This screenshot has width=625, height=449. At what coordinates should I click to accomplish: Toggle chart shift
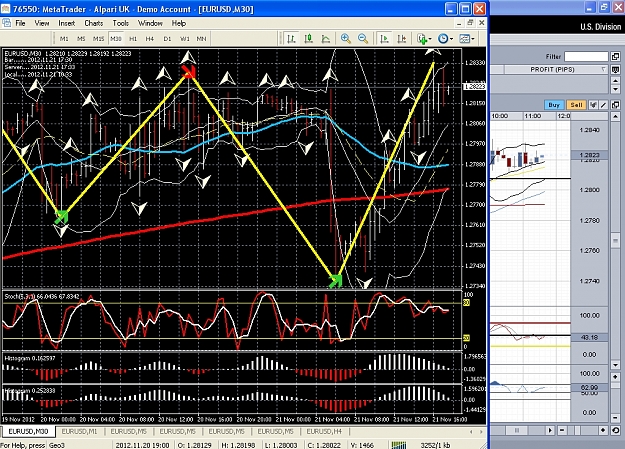(401, 39)
